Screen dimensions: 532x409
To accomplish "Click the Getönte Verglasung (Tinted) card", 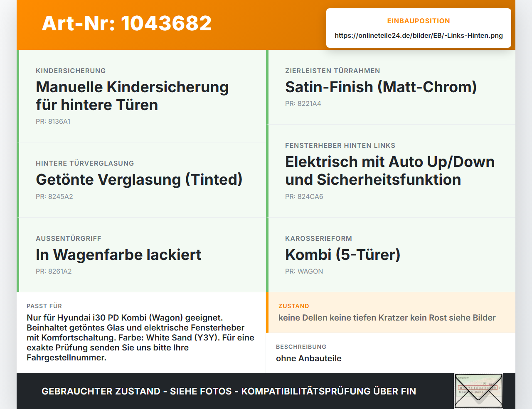I will (x=141, y=180).
